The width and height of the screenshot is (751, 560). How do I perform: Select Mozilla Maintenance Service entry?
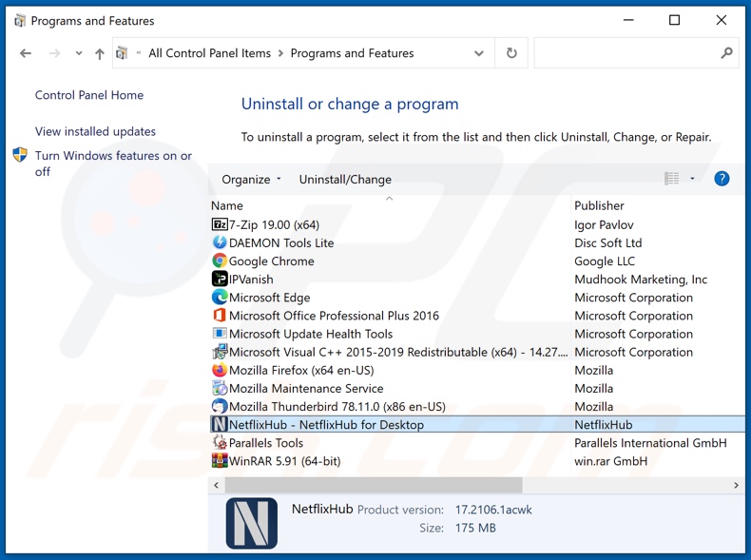click(306, 389)
